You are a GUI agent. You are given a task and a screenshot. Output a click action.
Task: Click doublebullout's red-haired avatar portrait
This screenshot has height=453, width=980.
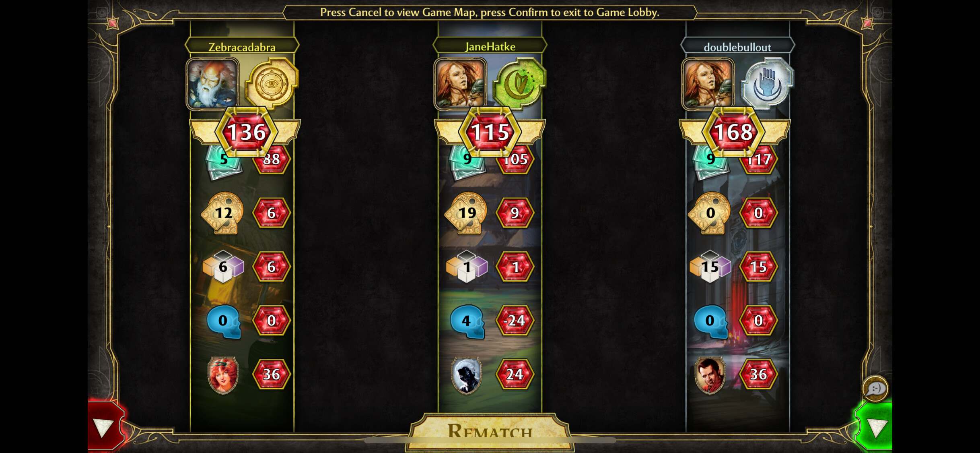(708, 84)
